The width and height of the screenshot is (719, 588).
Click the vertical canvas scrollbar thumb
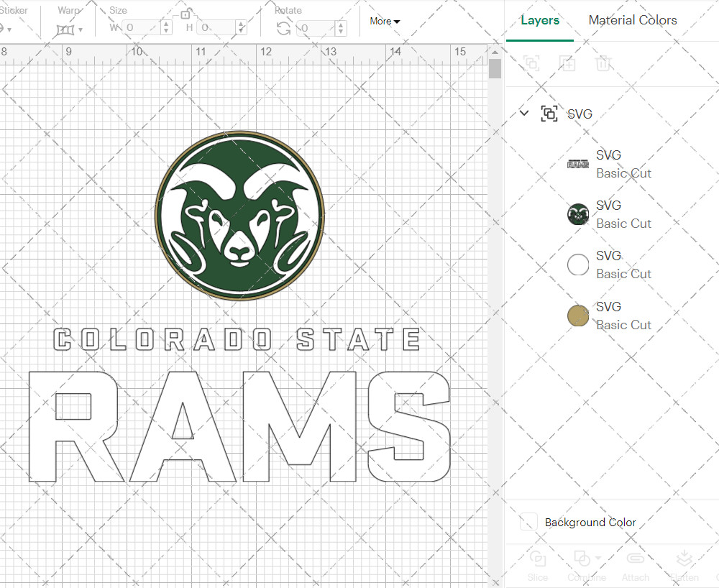(x=495, y=69)
